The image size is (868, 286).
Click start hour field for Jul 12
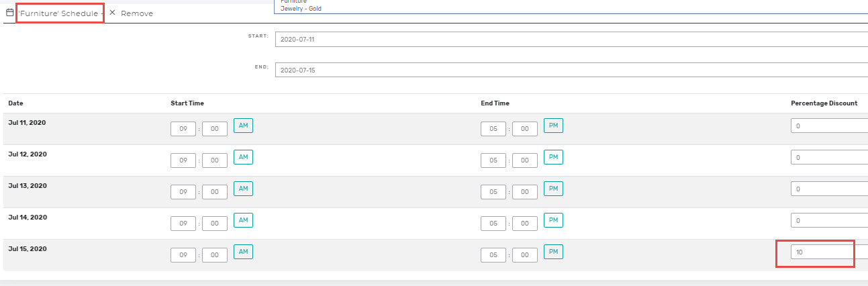pyautogui.click(x=183, y=160)
